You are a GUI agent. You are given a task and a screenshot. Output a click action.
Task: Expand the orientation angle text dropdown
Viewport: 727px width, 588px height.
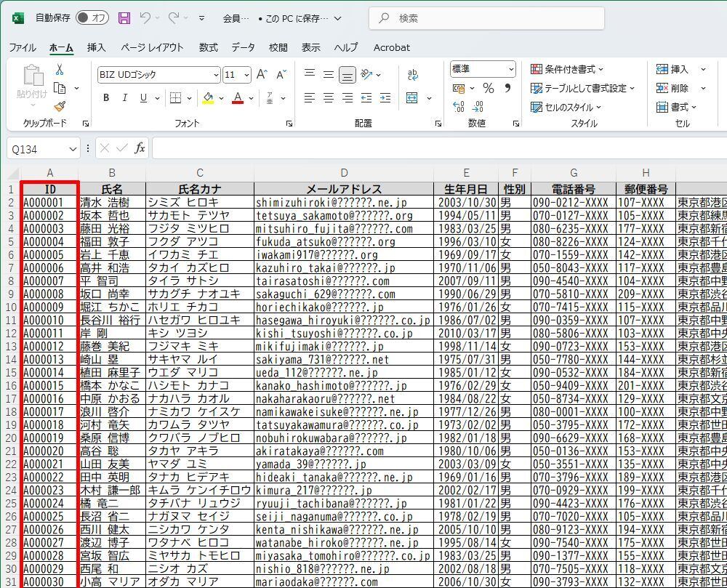[x=378, y=74]
